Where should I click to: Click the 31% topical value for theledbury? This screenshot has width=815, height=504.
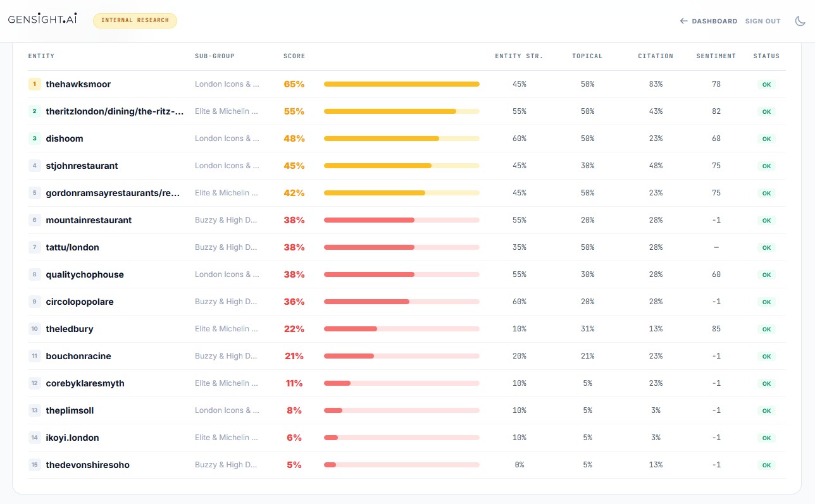(x=588, y=329)
